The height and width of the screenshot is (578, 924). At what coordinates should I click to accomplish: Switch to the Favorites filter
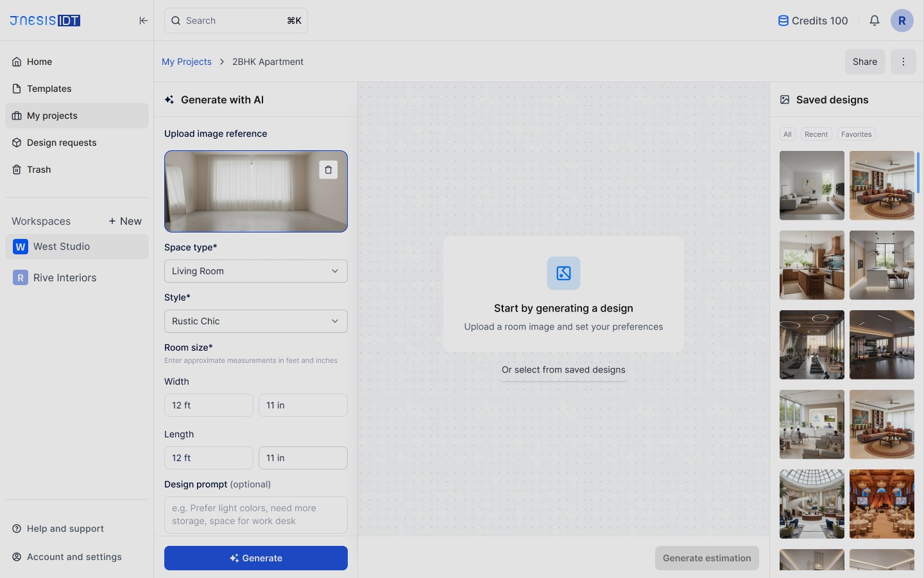856,134
